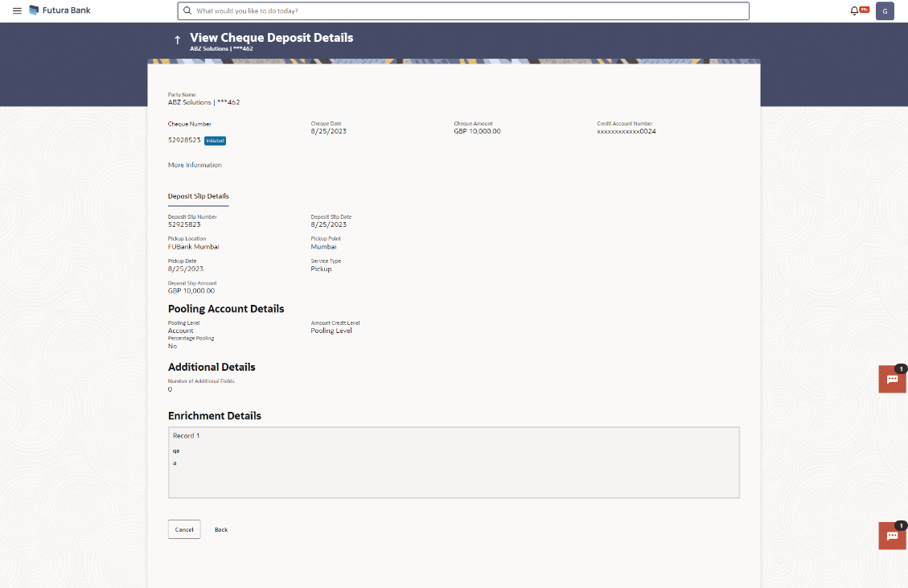This screenshot has width=908, height=588.
Task: Click service type value Pickup
Action: (321, 269)
